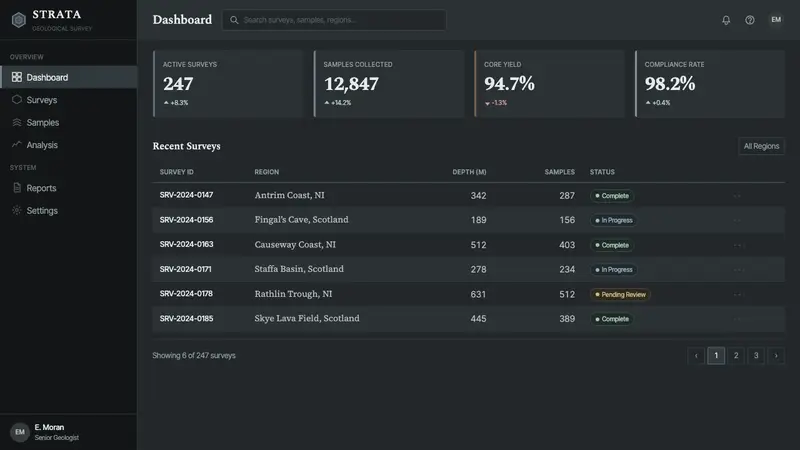Viewport: 800px width, 450px height.
Task: Open row actions for SRV-2024-0185
Action: pos(737,319)
